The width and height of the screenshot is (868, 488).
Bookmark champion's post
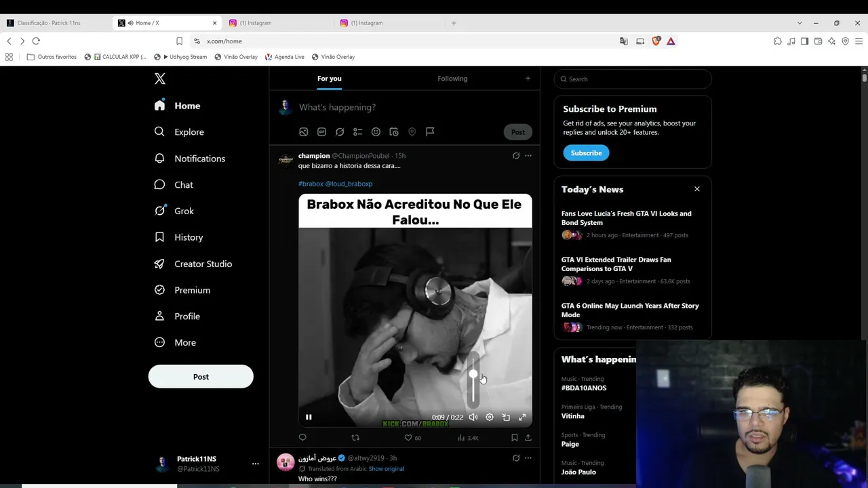[515, 438]
